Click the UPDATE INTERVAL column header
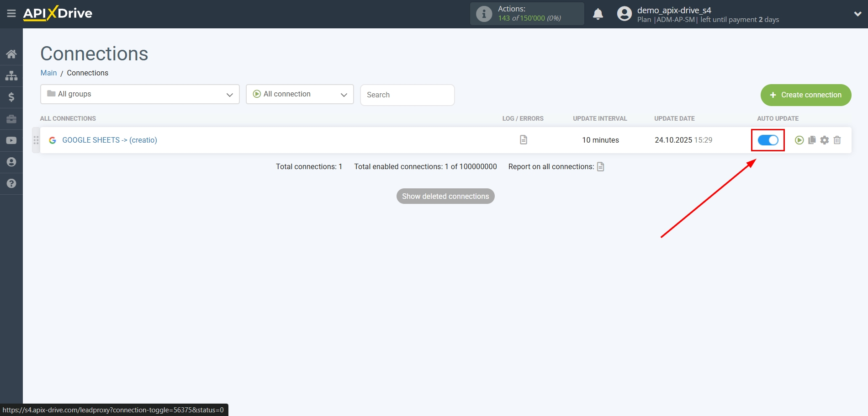This screenshot has width=868, height=416. [600, 118]
